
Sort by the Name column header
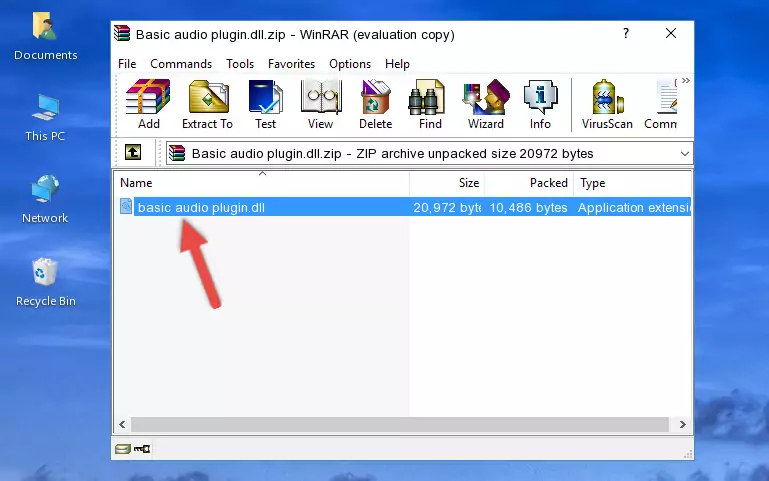[262, 183]
